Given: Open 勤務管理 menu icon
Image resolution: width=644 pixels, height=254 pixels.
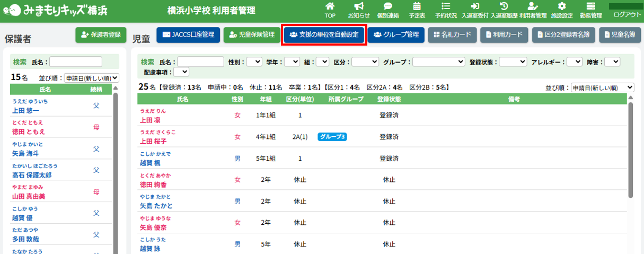Looking at the screenshot, I should tap(592, 6).
